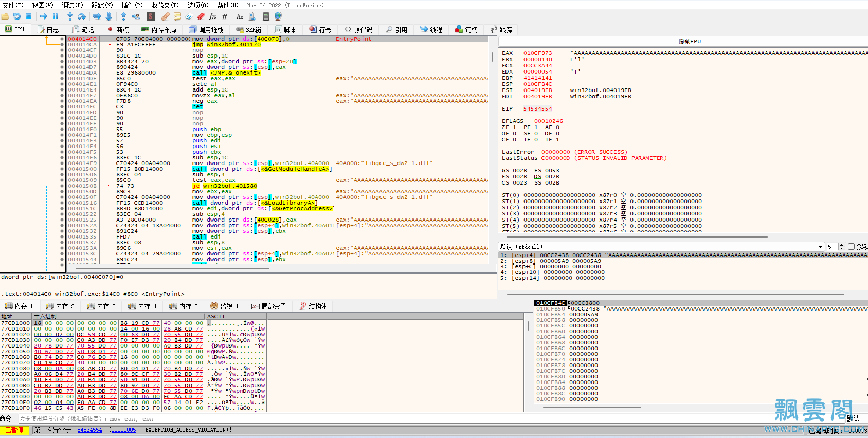Viewport: 868px width, 438px height.
Task: Step into with the down-arrow icon
Action: [x=70, y=16]
